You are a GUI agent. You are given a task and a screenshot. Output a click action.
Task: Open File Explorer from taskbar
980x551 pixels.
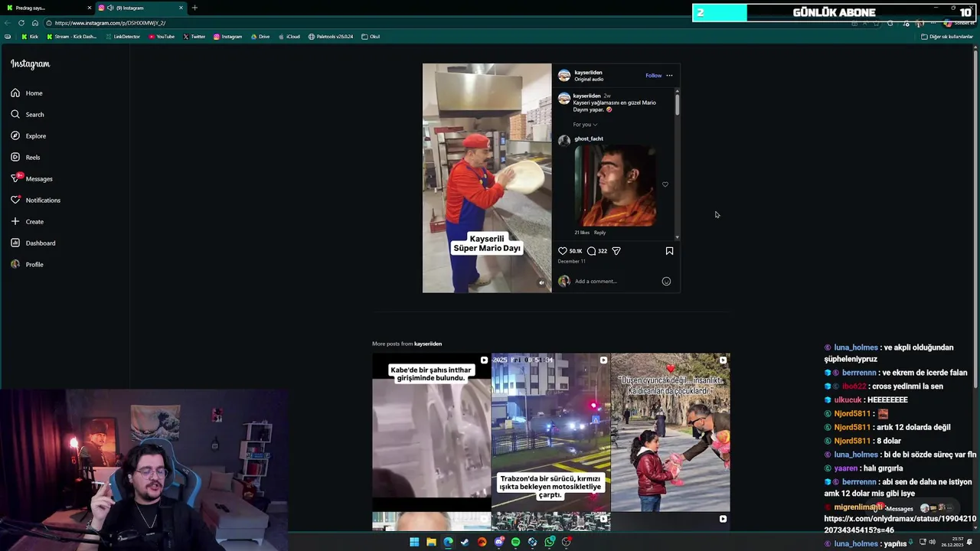431,542
